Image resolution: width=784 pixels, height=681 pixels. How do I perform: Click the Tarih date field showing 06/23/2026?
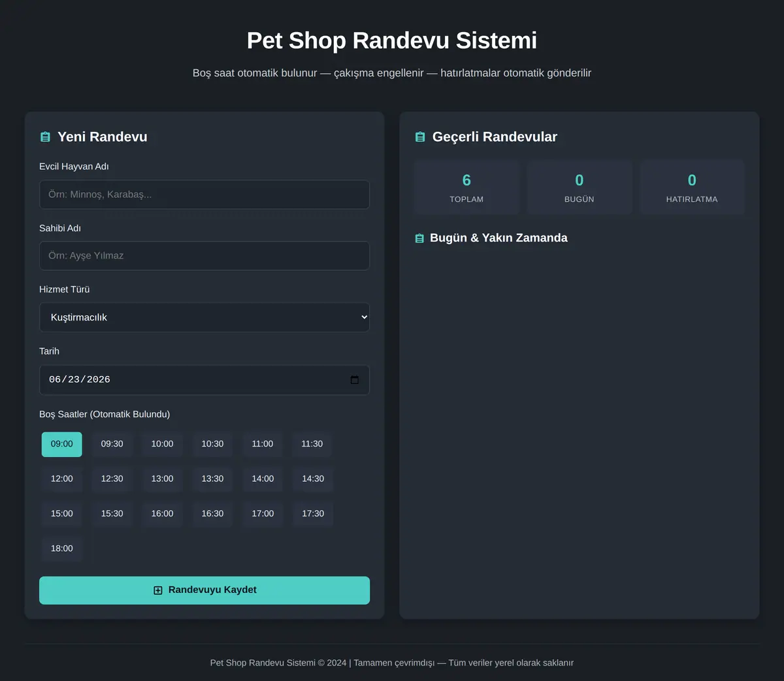204,380
